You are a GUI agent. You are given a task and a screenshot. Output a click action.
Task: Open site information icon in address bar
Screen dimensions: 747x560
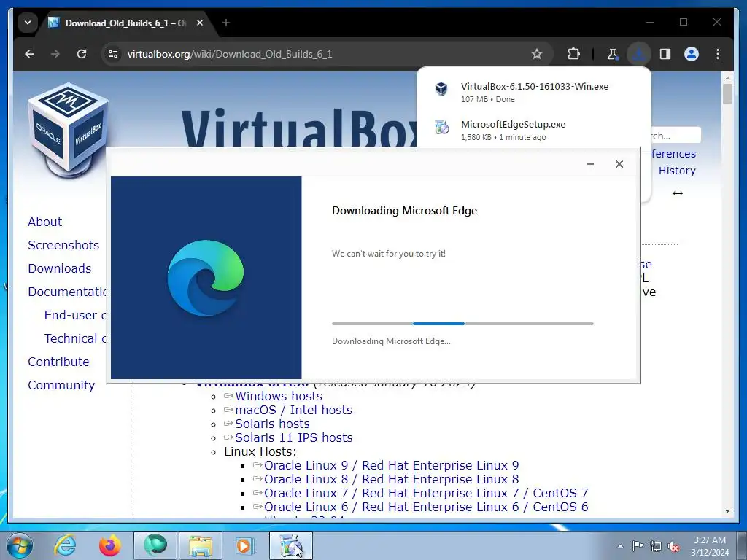coord(113,54)
